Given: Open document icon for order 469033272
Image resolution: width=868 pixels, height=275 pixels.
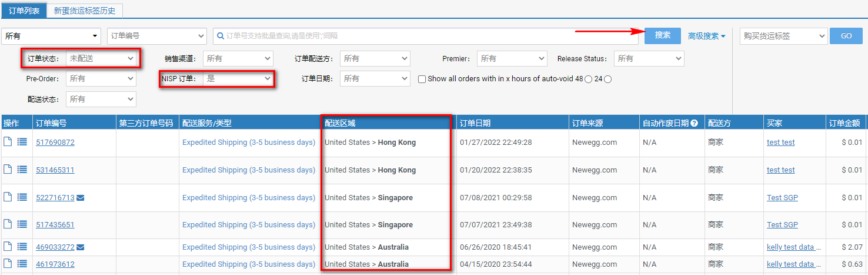Looking at the screenshot, I should (x=8, y=246).
